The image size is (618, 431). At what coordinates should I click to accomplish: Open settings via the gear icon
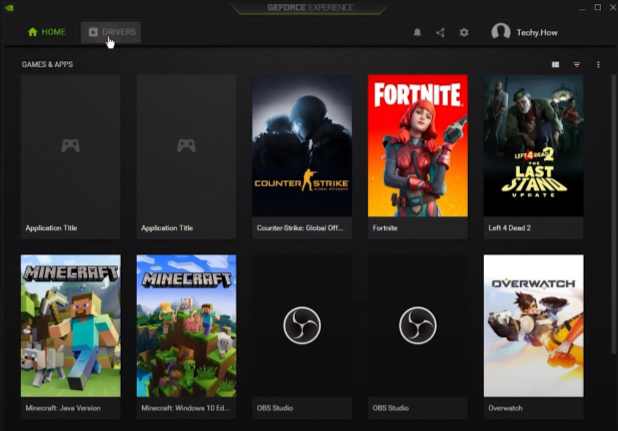464,32
